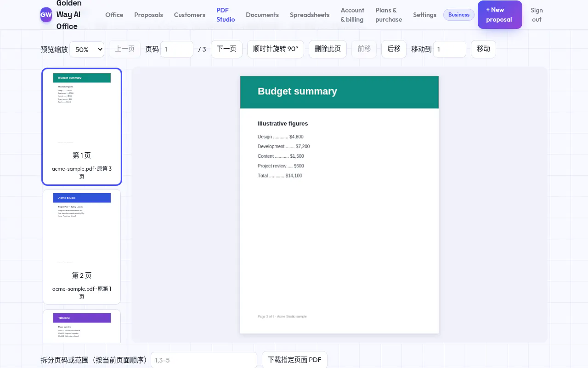Click the 移动 move button
Viewport: 588px width, 368px height.
[483, 49]
